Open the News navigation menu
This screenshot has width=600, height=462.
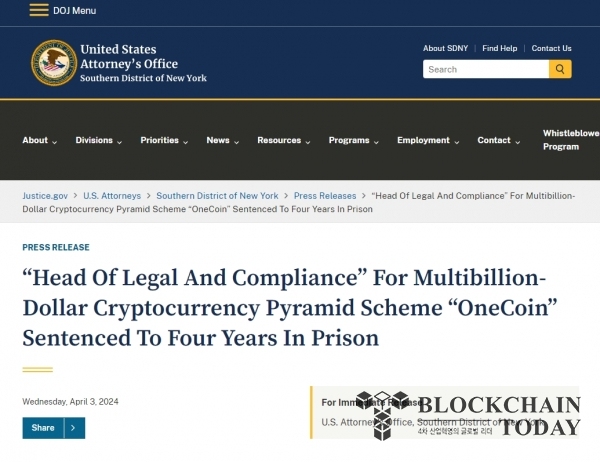pyautogui.click(x=223, y=140)
